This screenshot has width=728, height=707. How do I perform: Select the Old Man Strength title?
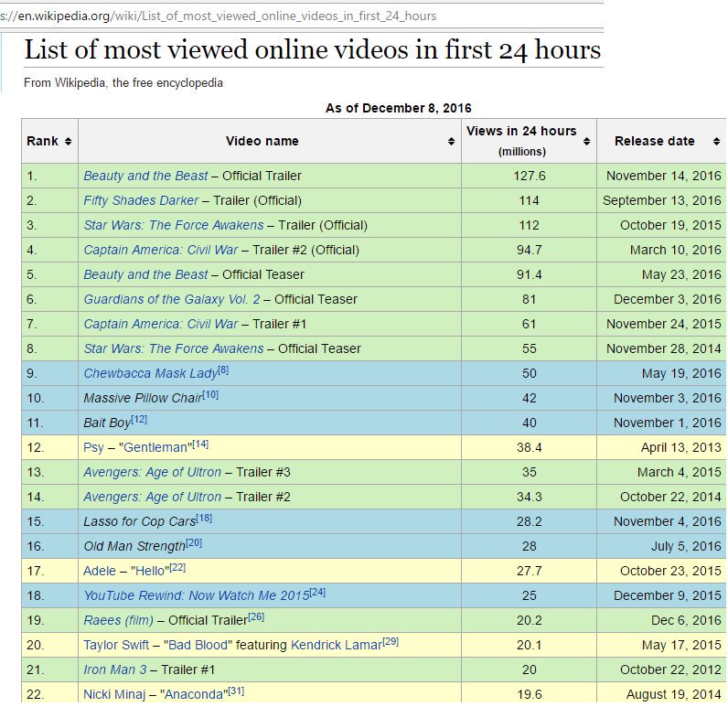[134, 546]
